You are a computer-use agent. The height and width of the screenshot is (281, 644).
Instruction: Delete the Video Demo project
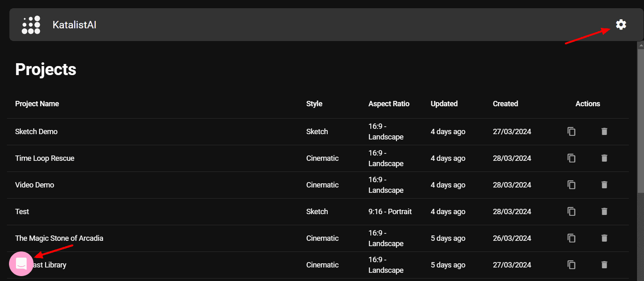tap(604, 185)
